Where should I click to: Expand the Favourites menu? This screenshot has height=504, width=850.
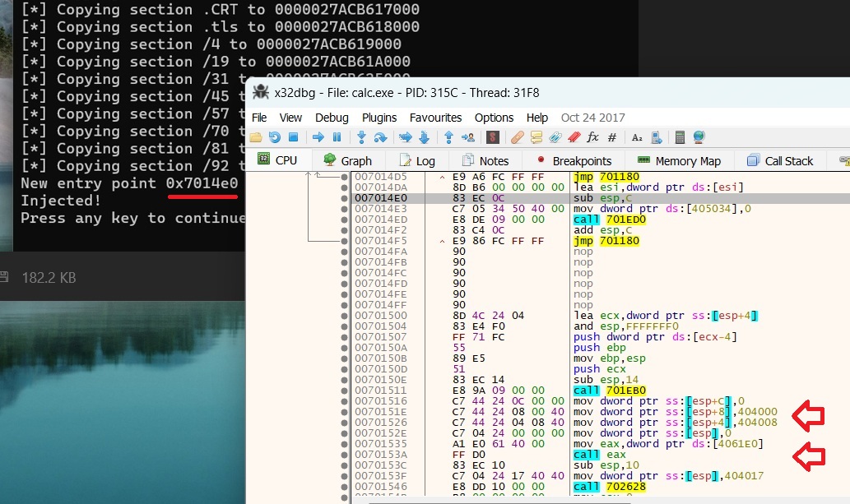(x=435, y=118)
